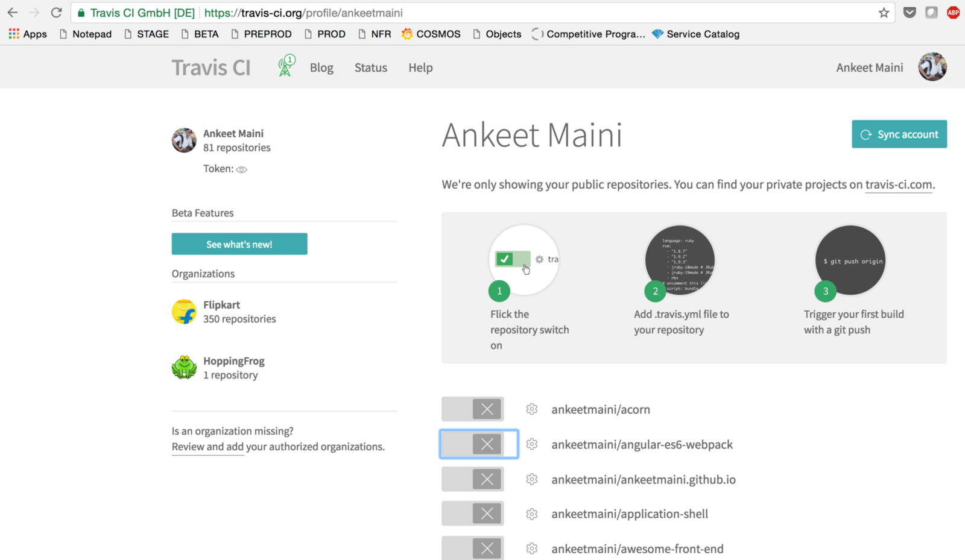The image size is (965, 560).
Task: Click the Sync account button
Action: [899, 134]
